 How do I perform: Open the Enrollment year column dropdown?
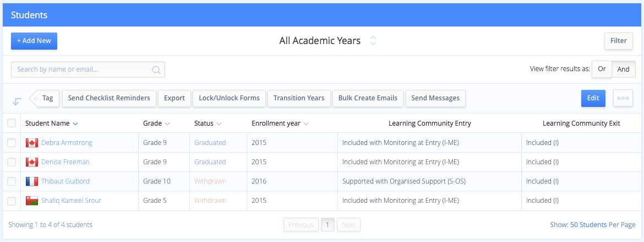[x=306, y=123]
